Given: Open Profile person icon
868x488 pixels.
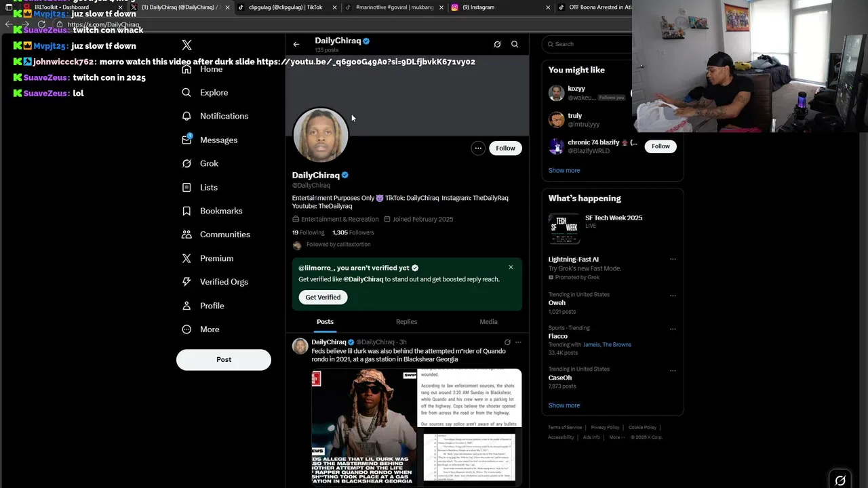Looking at the screenshot, I should 186,306.
